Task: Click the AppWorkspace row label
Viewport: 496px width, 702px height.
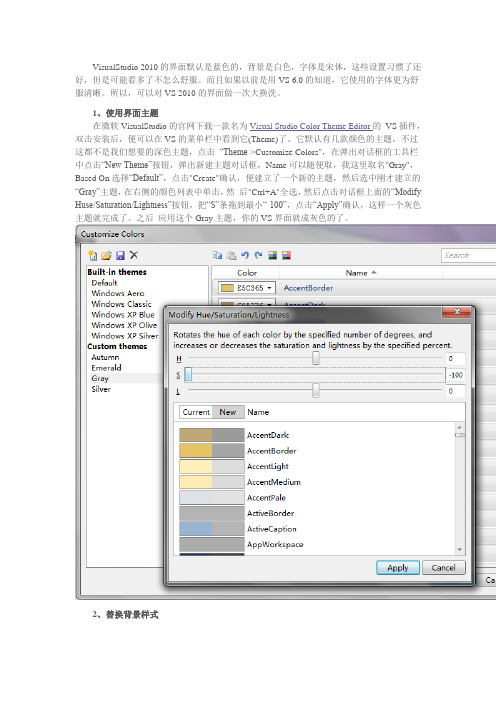Action: [275, 544]
